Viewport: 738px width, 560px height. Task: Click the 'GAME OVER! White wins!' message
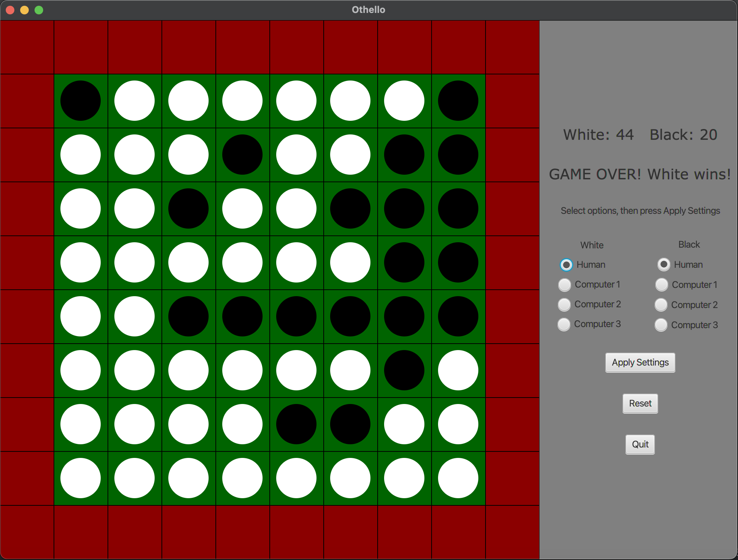tap(640, 174)
